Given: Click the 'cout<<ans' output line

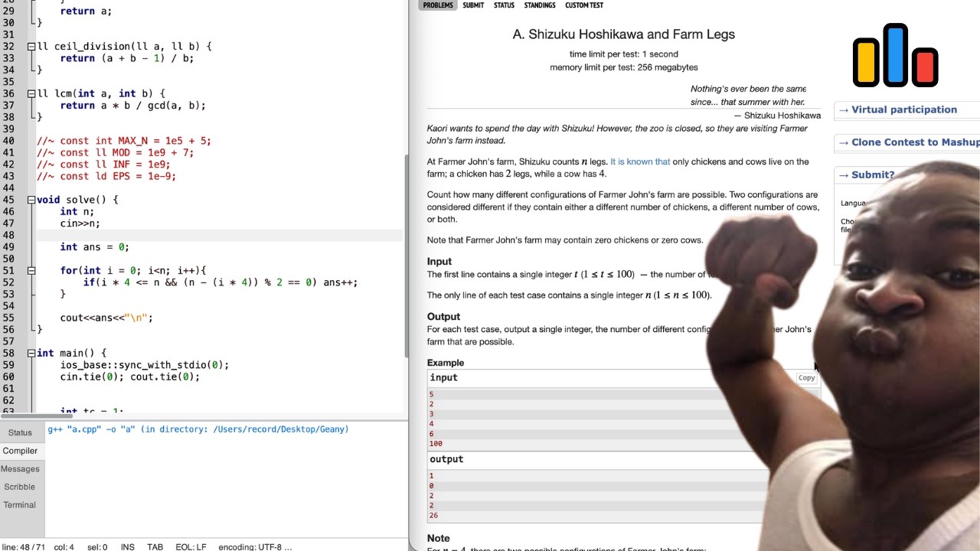Looking at the screenshot, I should pos(106,318).
